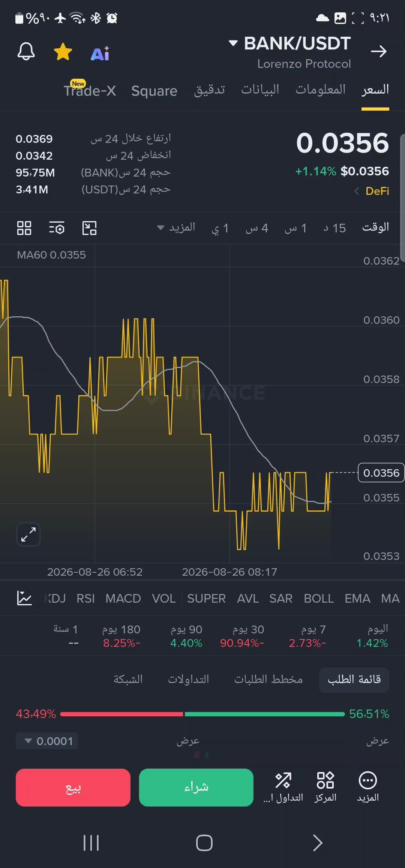The image size is (405, 868).
Task: Select the السعر tab
Action: [x=375, y=90]
